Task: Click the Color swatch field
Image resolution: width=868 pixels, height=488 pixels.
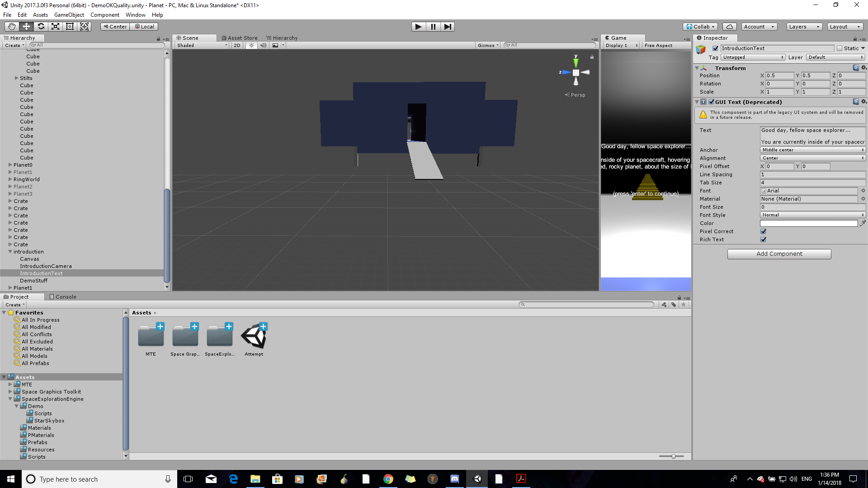Action: coord(808,223)
